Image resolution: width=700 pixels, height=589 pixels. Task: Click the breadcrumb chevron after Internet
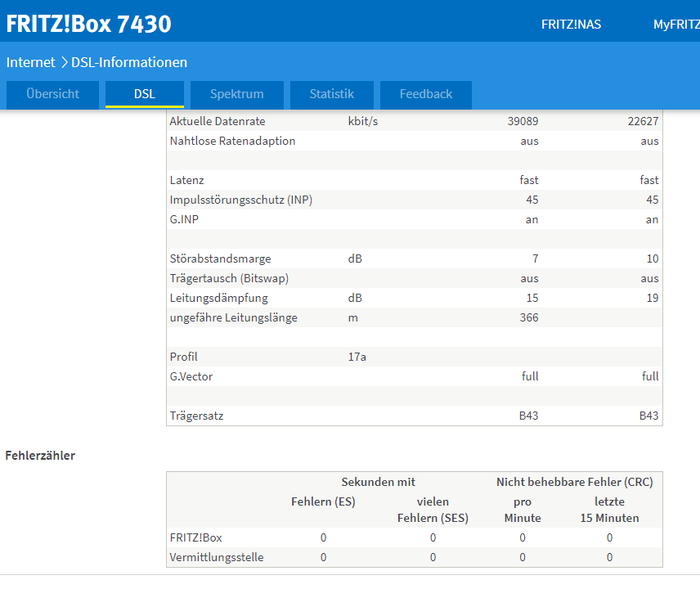(x=64, y=62)
